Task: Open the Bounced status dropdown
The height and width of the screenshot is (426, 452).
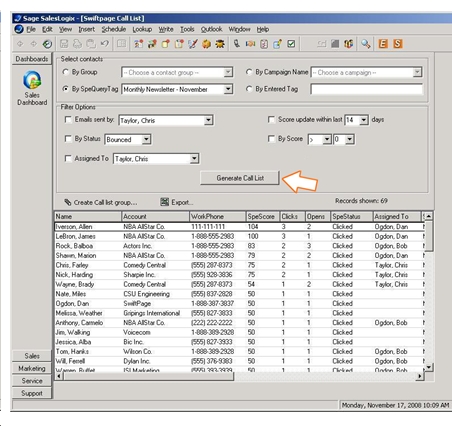Action: pos(146,139)
